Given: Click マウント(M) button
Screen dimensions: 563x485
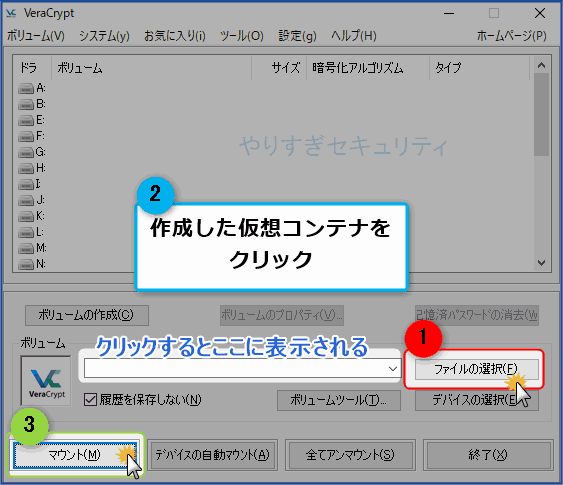Looking at the screenshot, I should tap(75, 455).
